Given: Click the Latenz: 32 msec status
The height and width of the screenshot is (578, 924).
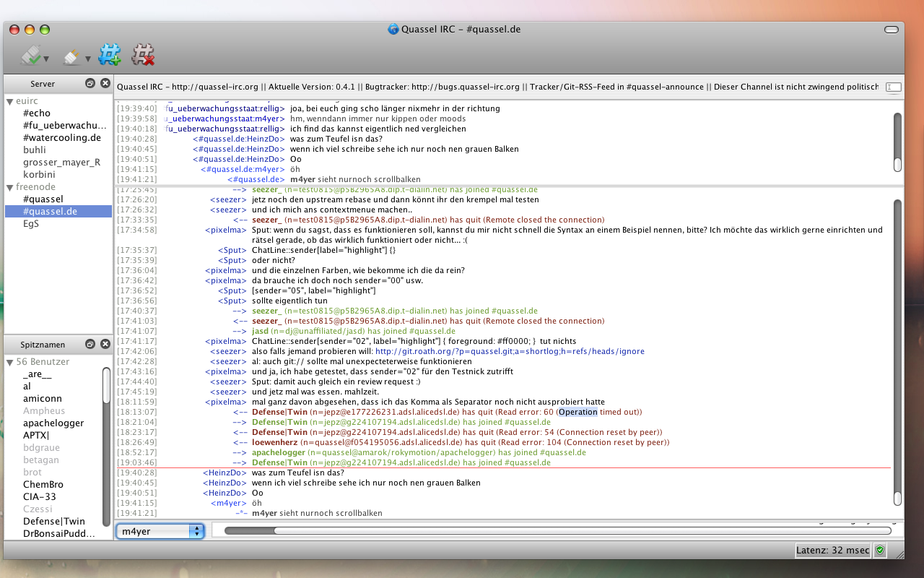Looking at the screenshot, I should point(833,551).
